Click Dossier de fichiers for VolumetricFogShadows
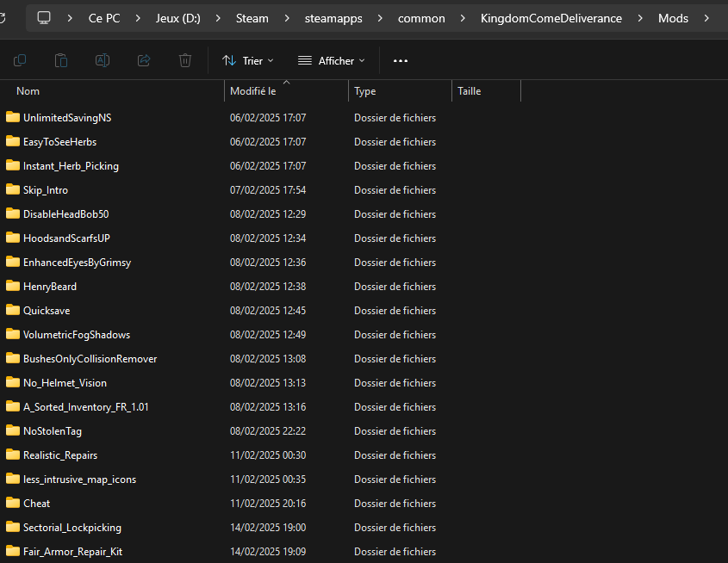Screen dimensions: 728x563 395,334
